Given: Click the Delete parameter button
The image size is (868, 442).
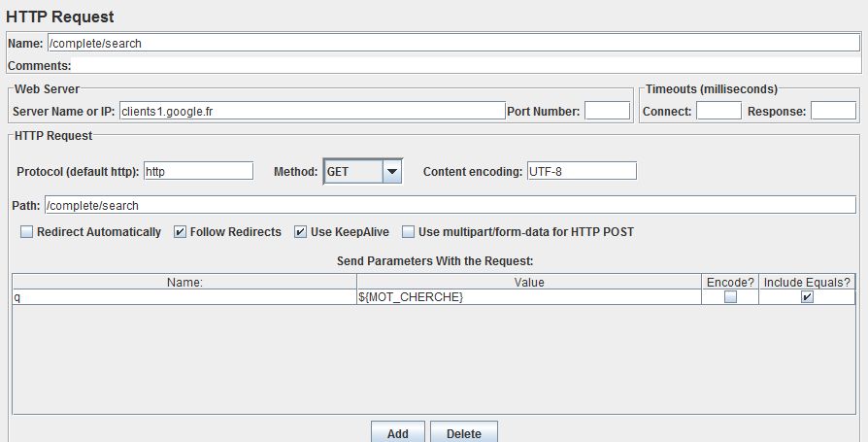Looking at the screenshot, I should coord(463,432).
